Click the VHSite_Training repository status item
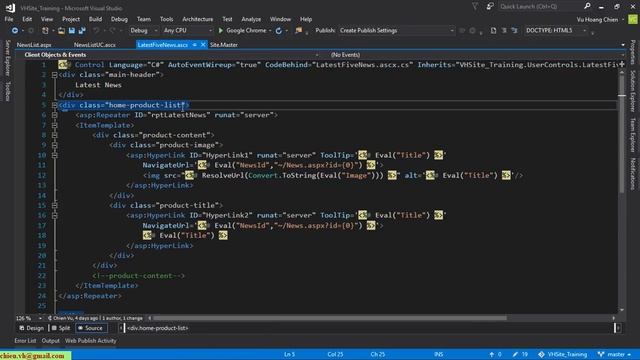Image resolution: width=640 pixels, height=360 pixels. click(x=563, y=354)
